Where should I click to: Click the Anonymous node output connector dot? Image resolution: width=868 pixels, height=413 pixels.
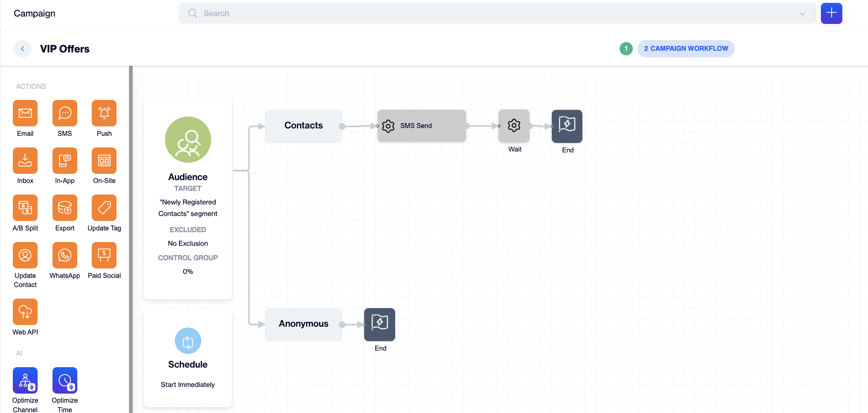click(x=342, y=325)
